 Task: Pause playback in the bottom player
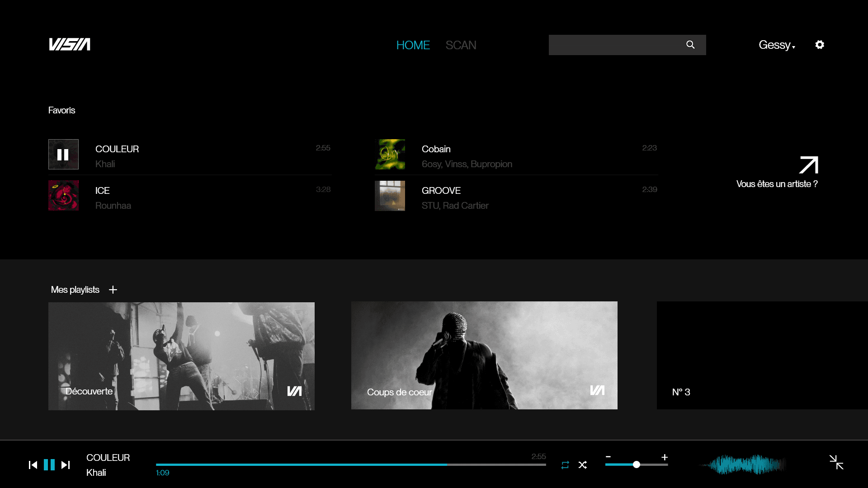point(49,465)
